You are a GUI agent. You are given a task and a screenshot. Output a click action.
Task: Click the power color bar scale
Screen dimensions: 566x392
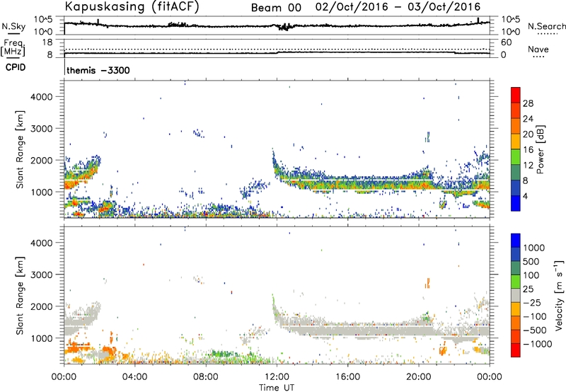pyautogui.click(x=516, y=149)
